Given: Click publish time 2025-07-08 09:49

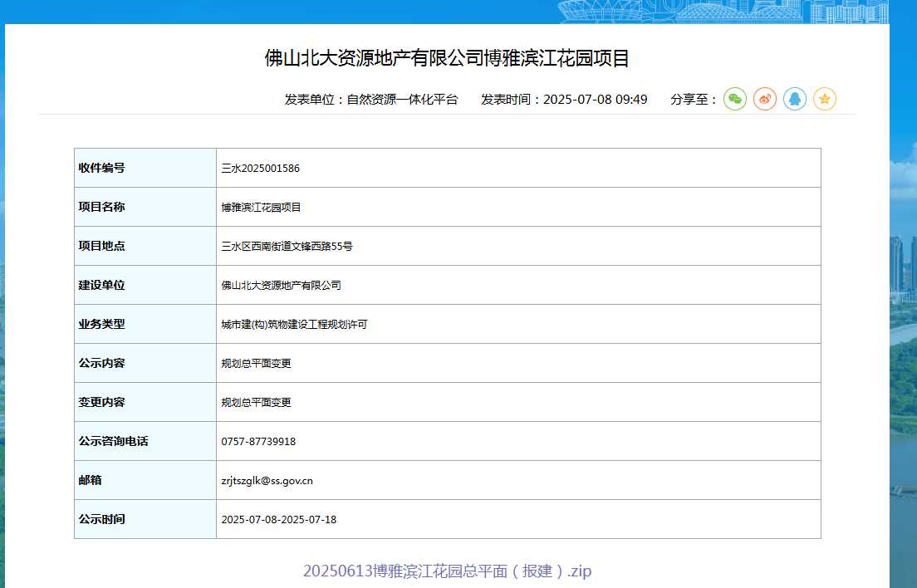Looking at the screenshot, I should coord(596,100).
